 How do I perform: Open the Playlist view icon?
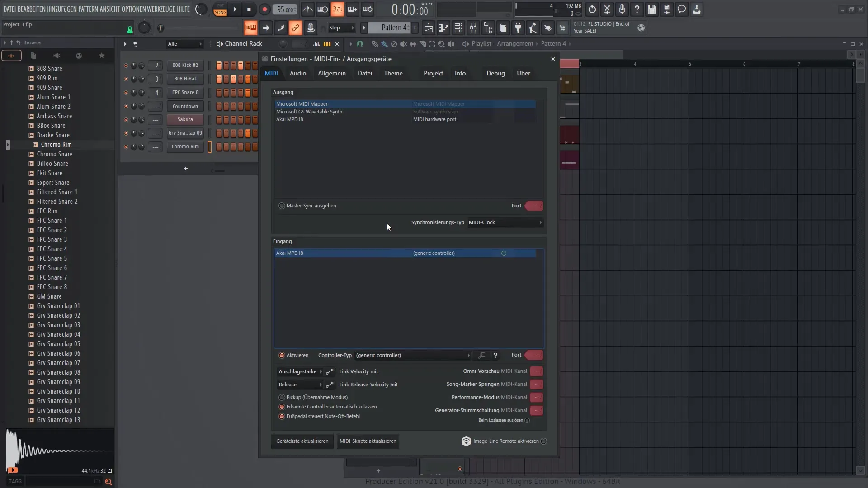(x=428, y=28)
